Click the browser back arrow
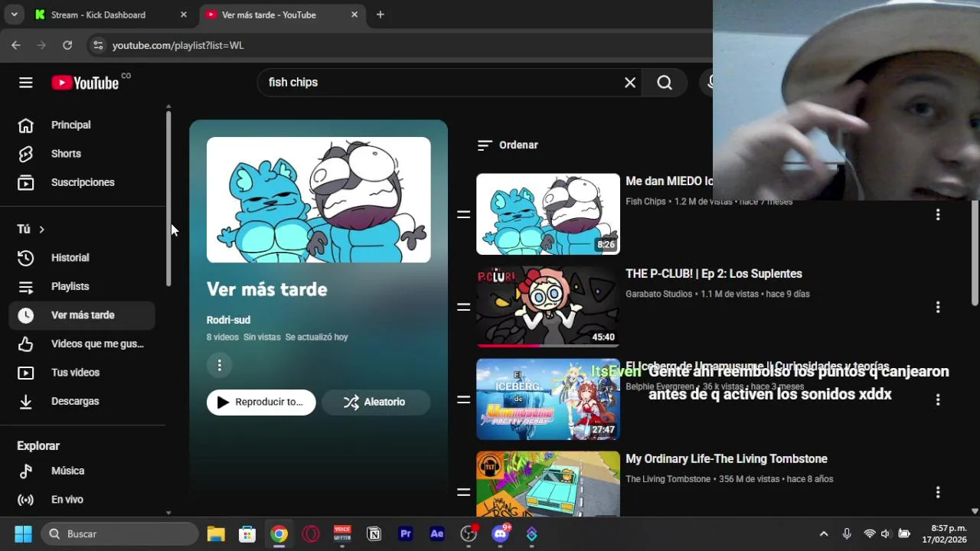 tap(16, 45)
